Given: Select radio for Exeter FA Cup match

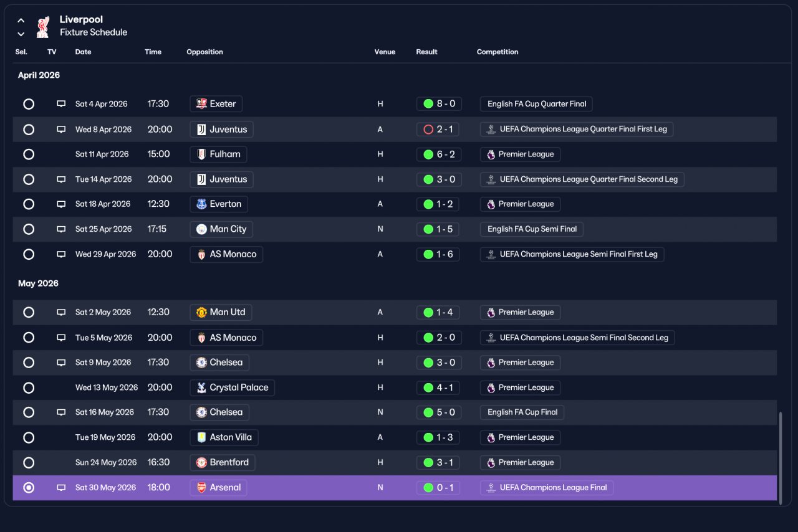Looking at the screenshot, I should point(29,104).
